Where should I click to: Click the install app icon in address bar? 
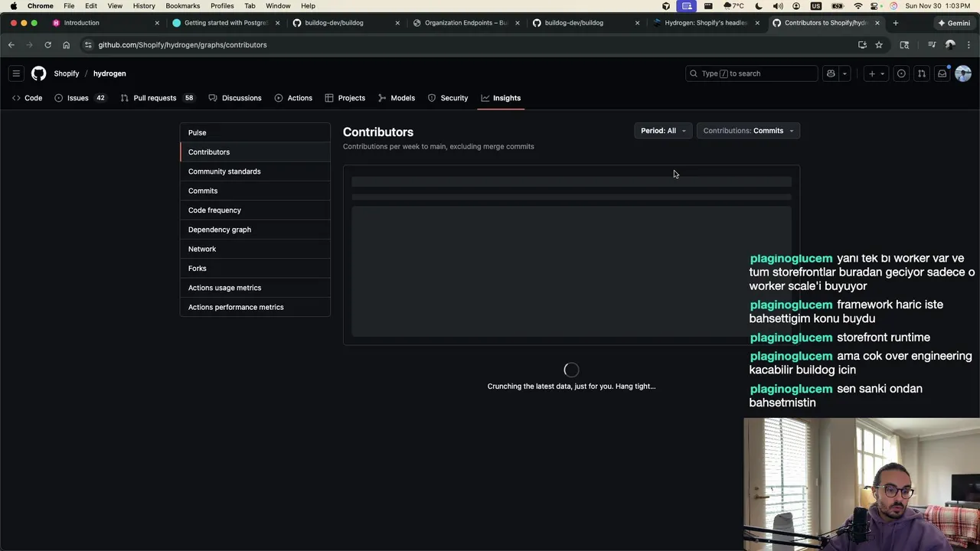tap(862, 45)
